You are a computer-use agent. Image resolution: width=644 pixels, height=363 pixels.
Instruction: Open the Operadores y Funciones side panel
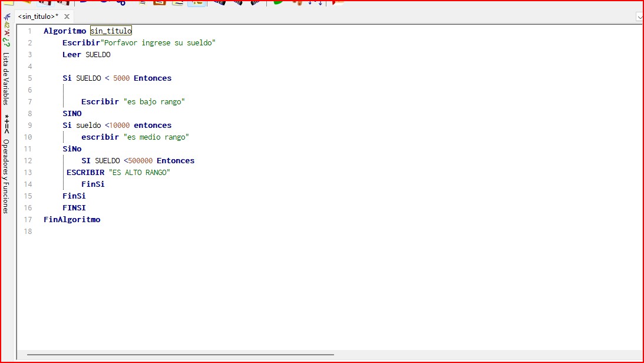pyautogui.click(x=6, y=176)
